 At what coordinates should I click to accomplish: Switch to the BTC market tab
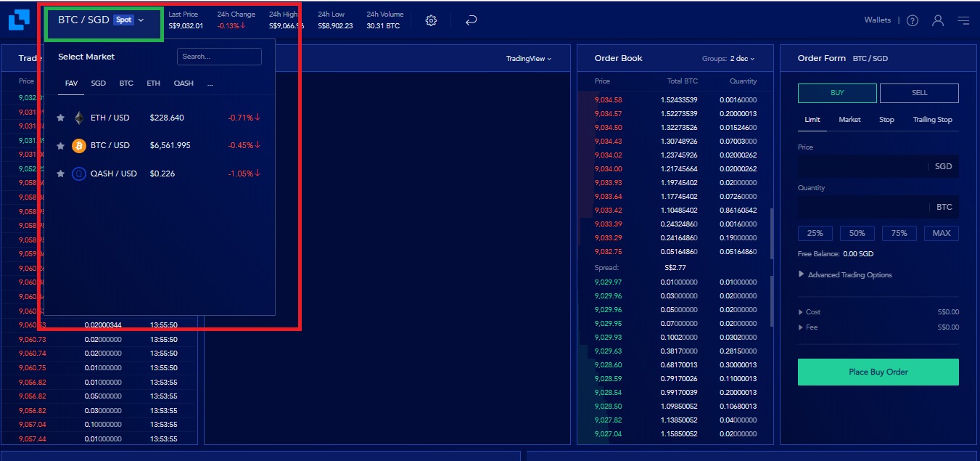(126, 83)
